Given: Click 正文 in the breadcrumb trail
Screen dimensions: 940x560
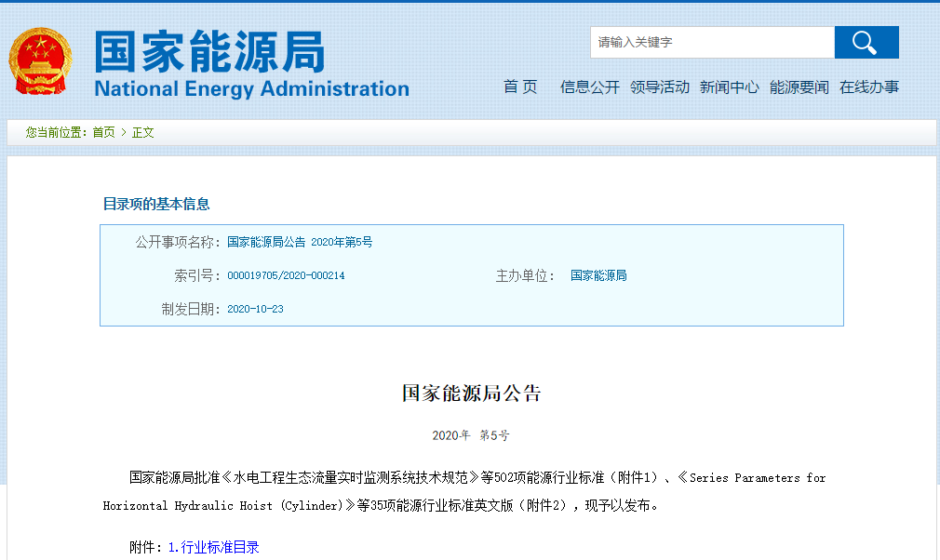Looking at the screenshot, I should point(143,133).
